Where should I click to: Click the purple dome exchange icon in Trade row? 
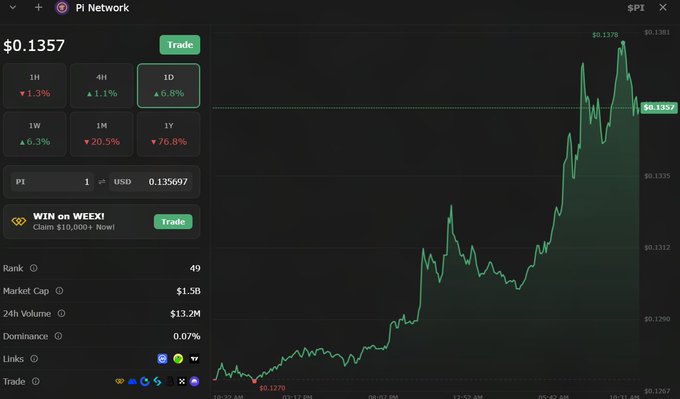tap(194, 381)
